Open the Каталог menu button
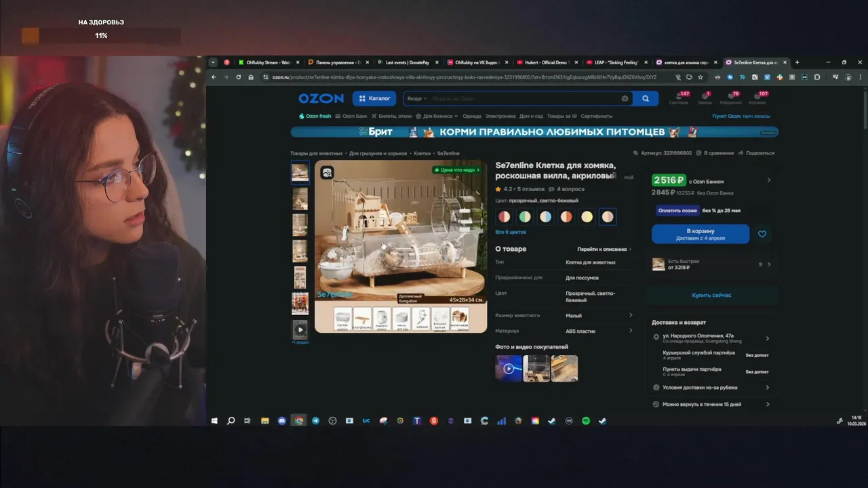Viewport: 868px width, 488px height. [374, 98]
